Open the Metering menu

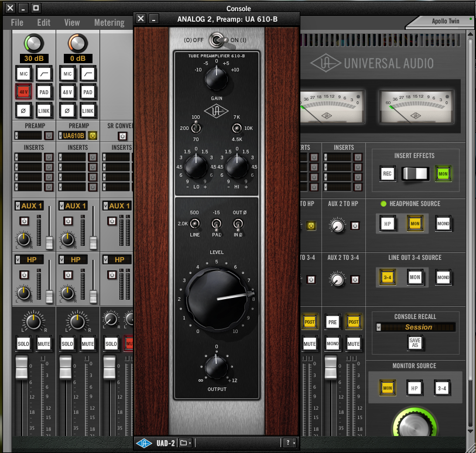click(108, 23)
